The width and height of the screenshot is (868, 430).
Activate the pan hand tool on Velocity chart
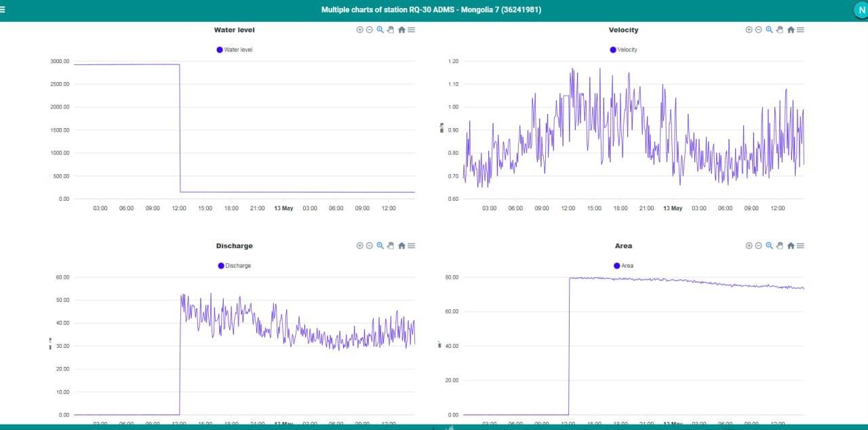(x=780, y=30)
